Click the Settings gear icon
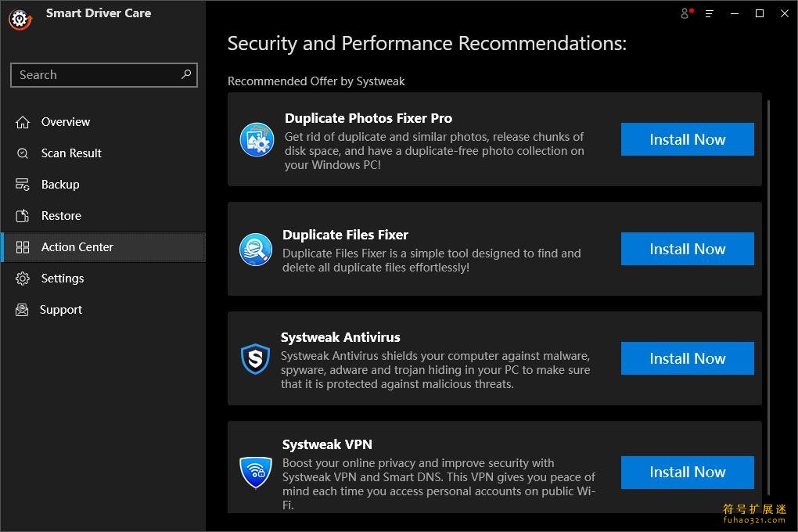 [x=23, y=279]
